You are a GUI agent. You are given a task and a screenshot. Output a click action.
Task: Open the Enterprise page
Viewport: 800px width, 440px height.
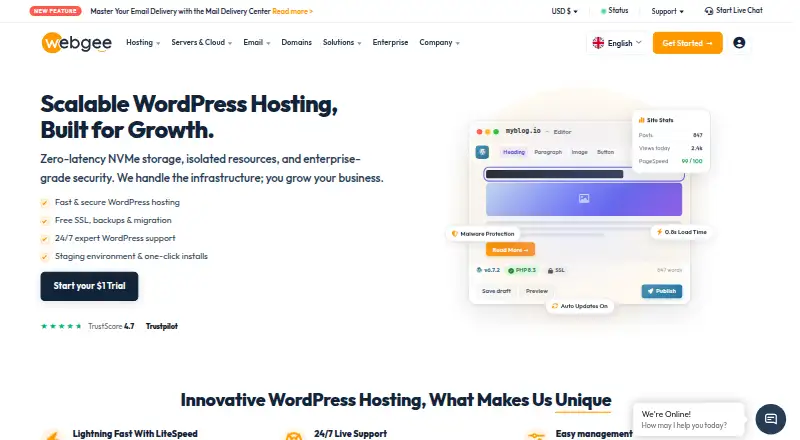point(390,42)
